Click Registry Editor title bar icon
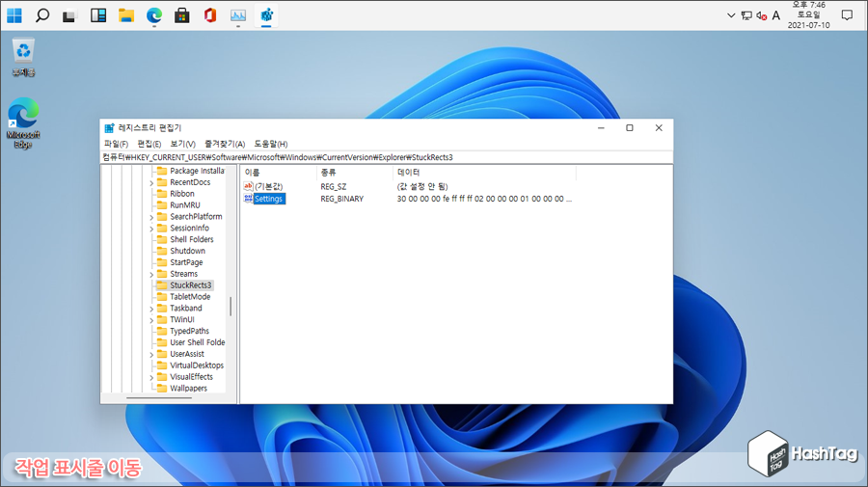Screen dimensions: 868x487 click(110, 128)
